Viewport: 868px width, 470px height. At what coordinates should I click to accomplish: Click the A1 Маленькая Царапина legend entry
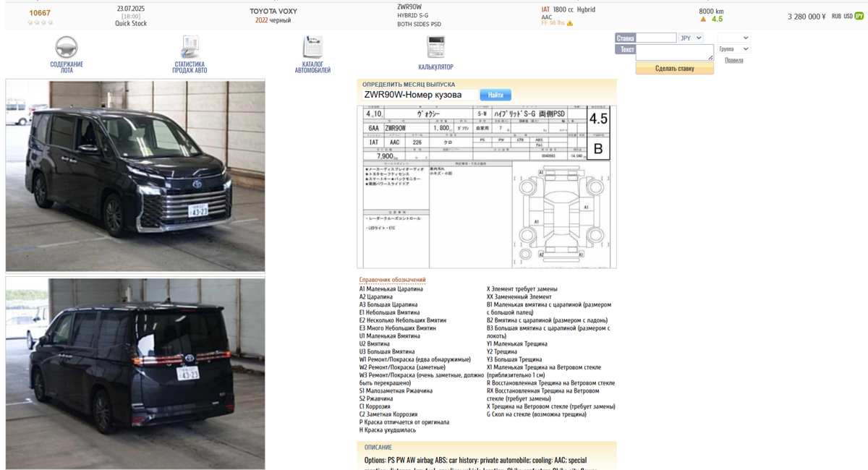click(x=391, y=289)
